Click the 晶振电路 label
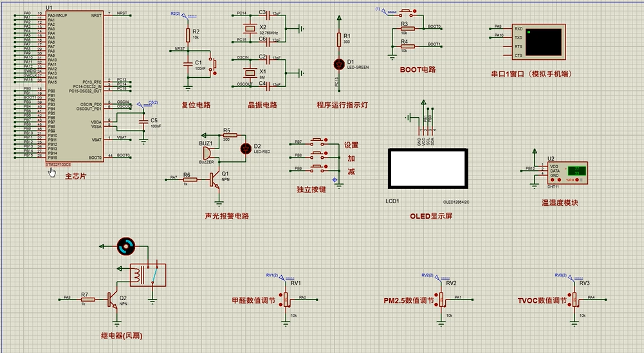The image size is (644, 353). click(x=263, y=105)
